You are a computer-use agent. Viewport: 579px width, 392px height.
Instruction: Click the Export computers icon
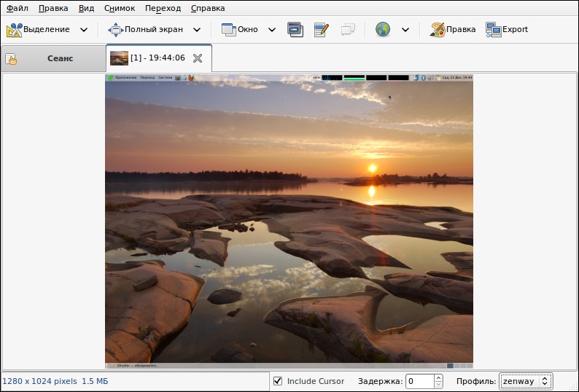[494, 30]
